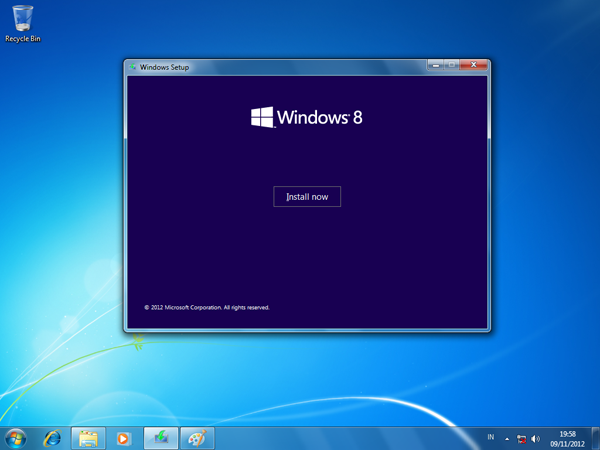Screen dimensions: 600x450
Task: Show hidden system tray icons
Action: click(x=507, y=439)
